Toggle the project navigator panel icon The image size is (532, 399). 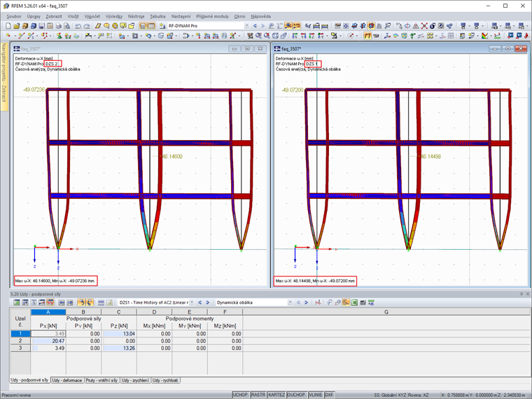click(x=143, y=26)
